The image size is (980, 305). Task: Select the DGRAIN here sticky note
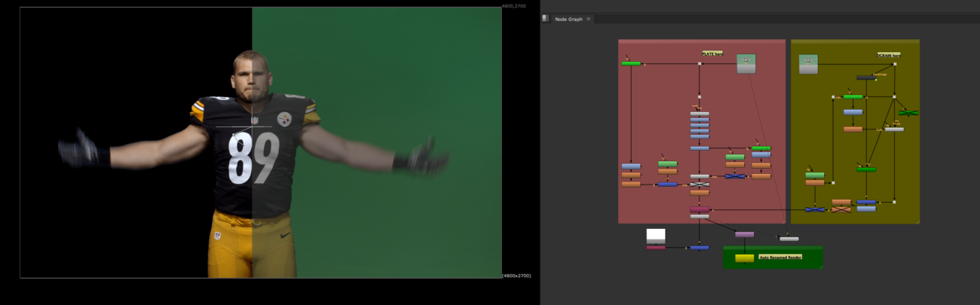(x=888, y=55)
